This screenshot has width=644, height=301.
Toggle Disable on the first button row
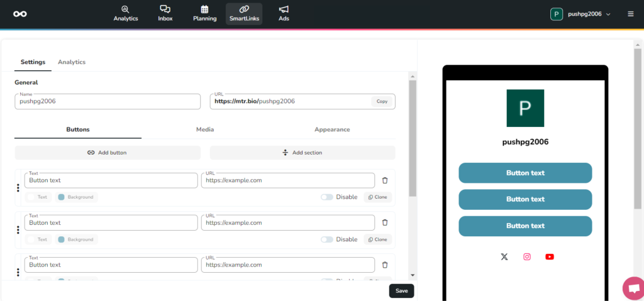327,197
